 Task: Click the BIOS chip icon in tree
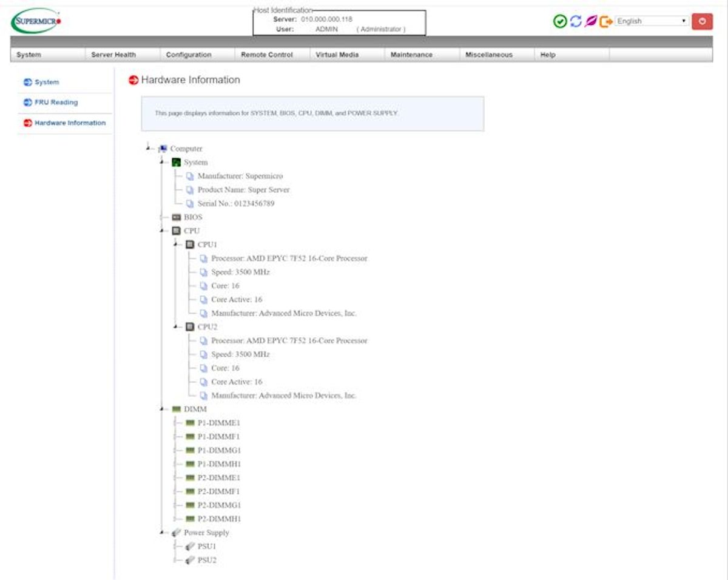[x=177, y=217]
